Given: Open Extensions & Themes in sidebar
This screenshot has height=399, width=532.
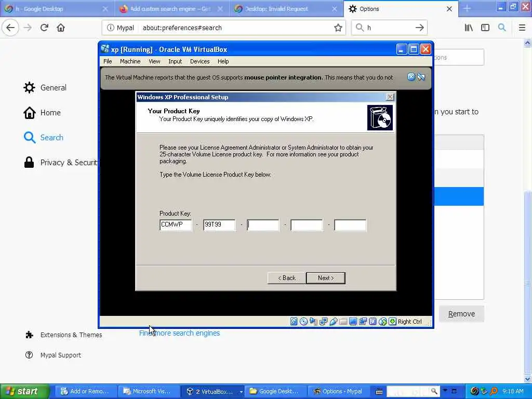Looking at the screenshot, I should pos(63,335).
